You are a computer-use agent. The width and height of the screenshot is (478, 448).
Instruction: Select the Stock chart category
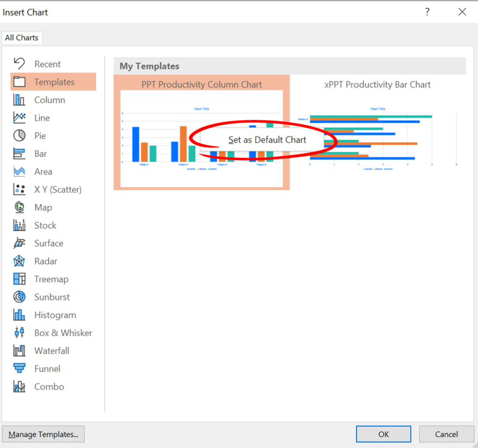pyautogui.click(x=45, y=225)
